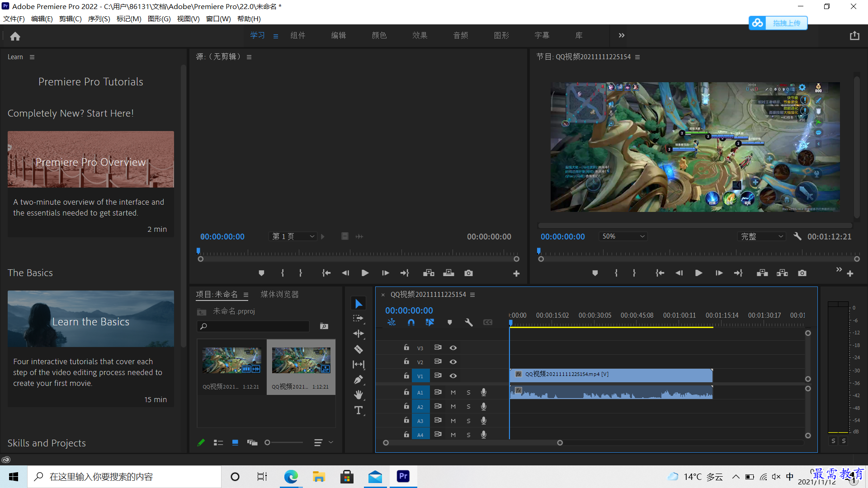Switch project panel to freeform view
The width and height of the screenshot is (868, 488).
pyautogui.click(x=252, y=443)
